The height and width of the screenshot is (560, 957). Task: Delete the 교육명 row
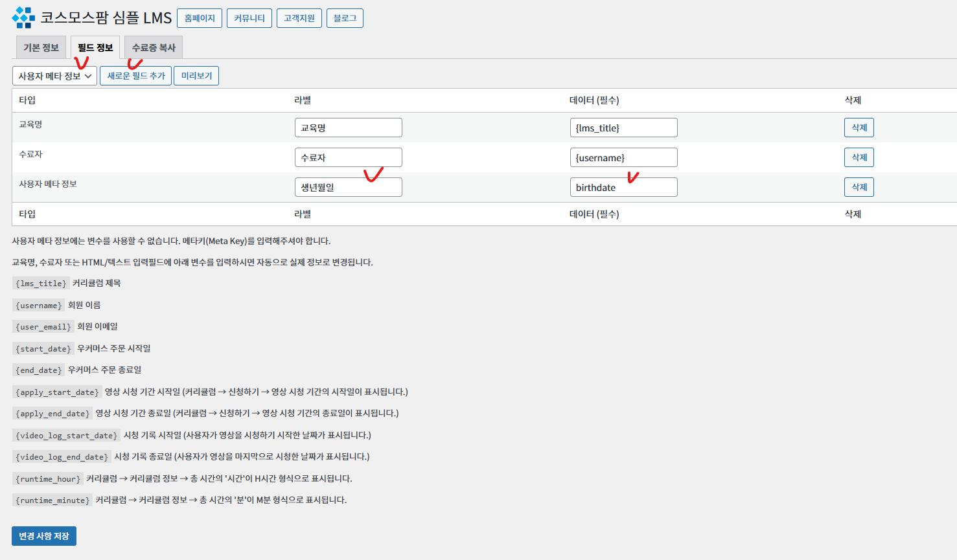pyautogui.click(x=859, y=128)
